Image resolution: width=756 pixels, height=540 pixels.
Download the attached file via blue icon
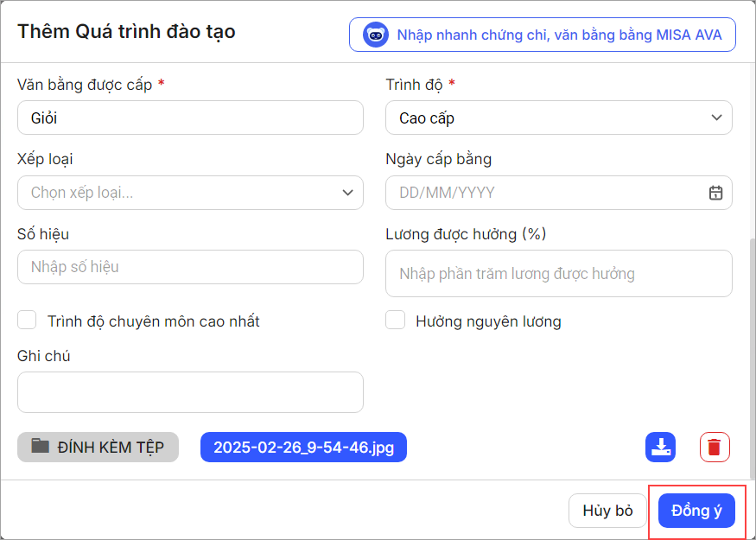tap(660, 447)
